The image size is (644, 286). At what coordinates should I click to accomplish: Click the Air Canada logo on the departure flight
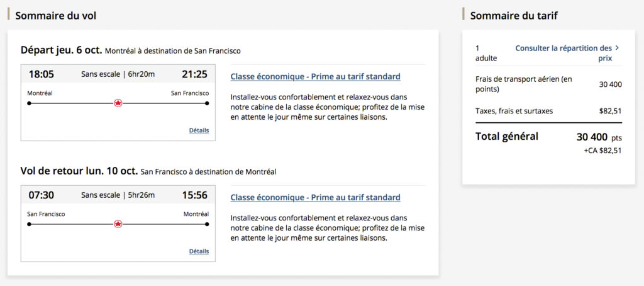(x=118, y=103)
